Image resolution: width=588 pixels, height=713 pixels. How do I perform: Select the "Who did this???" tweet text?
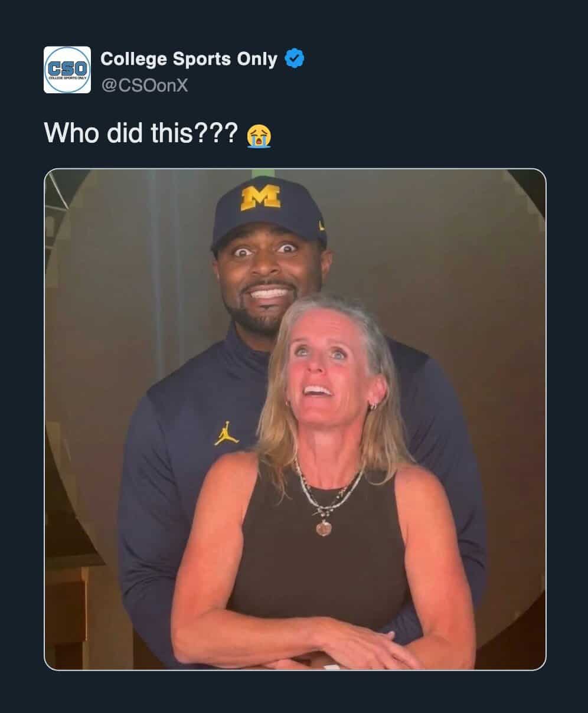(139, 133)
